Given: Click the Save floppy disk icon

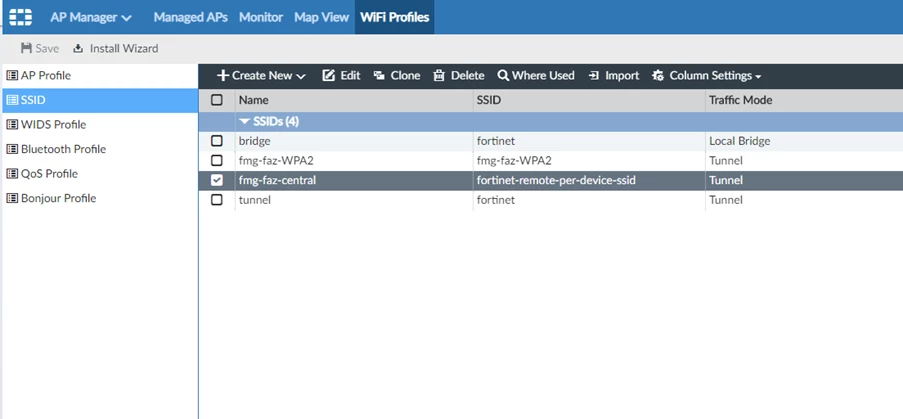Looking at the screenshot, I should click(x=26, y=48).
